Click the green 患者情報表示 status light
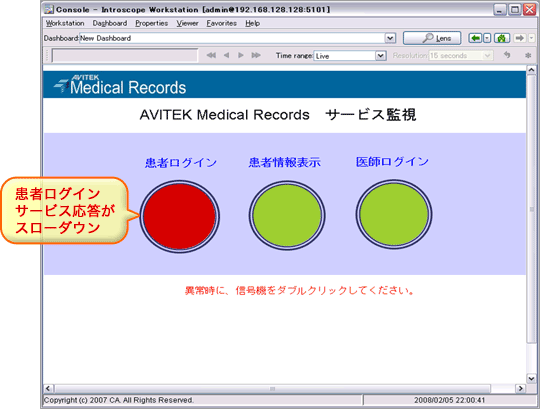 pyautogui.click(x=287, y=215)
